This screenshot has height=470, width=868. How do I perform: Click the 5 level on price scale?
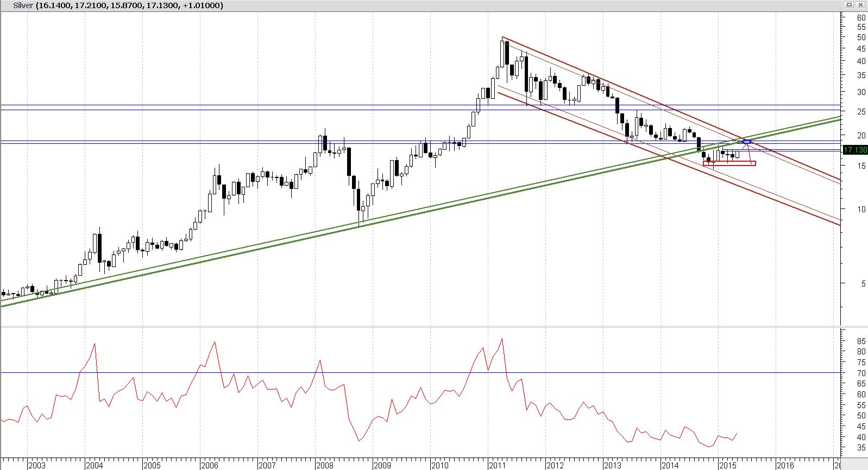coord(863,283)
